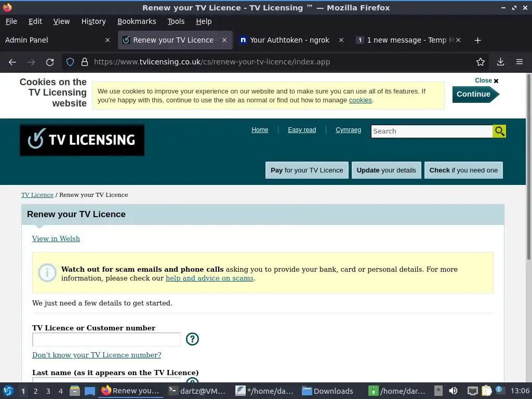
Task: Open the clipboard tray icon
Action: [x=486, y=391]
